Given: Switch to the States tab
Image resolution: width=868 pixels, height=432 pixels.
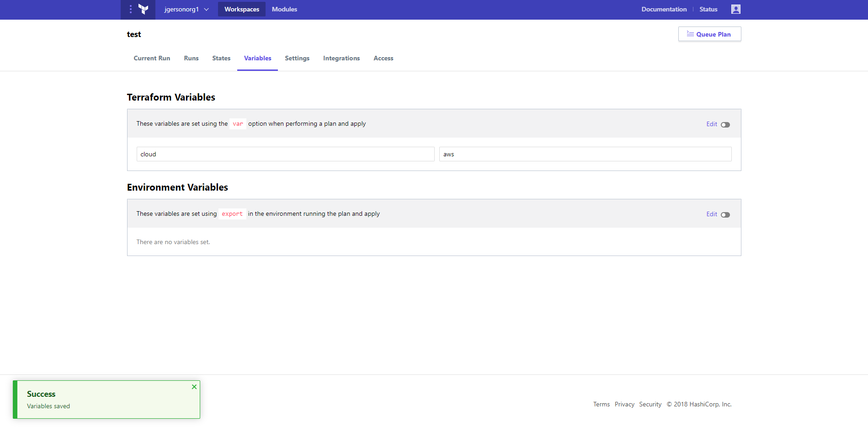Looking at the screenshot, I should [x=221, y=58].
